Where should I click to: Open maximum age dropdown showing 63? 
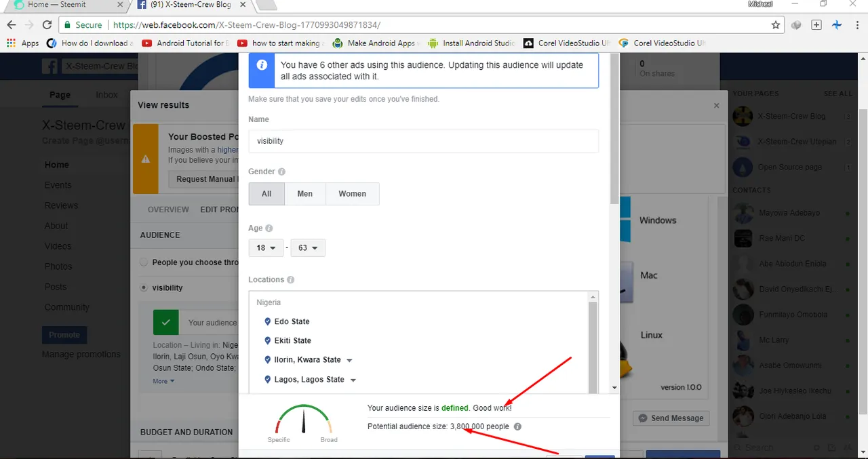(308, 248)
